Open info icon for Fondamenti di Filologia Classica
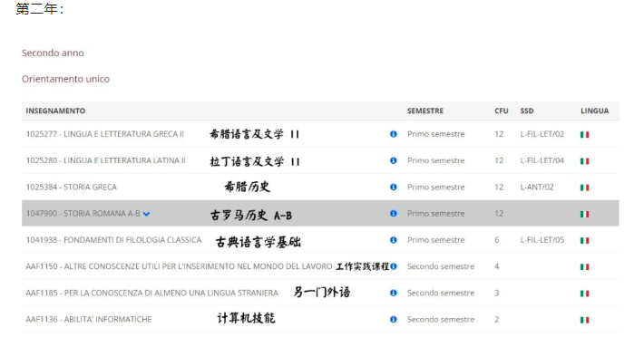 394,240
